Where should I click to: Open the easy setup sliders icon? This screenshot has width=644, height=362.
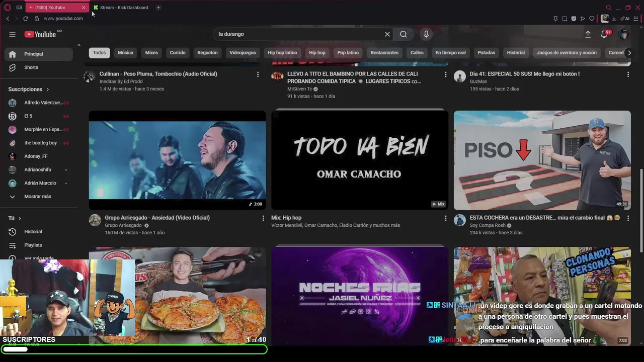(636, 19)
